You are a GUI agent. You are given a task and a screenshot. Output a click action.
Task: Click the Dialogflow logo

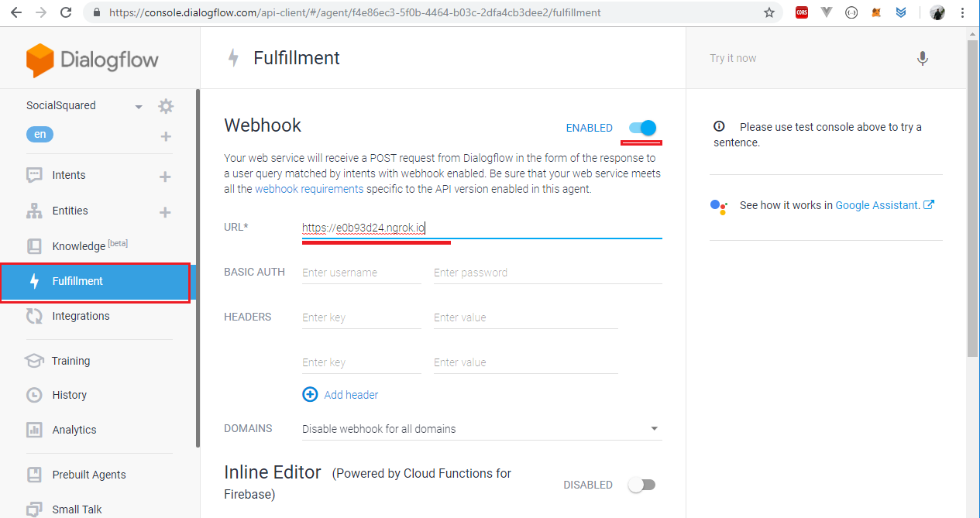click(92, 60)
